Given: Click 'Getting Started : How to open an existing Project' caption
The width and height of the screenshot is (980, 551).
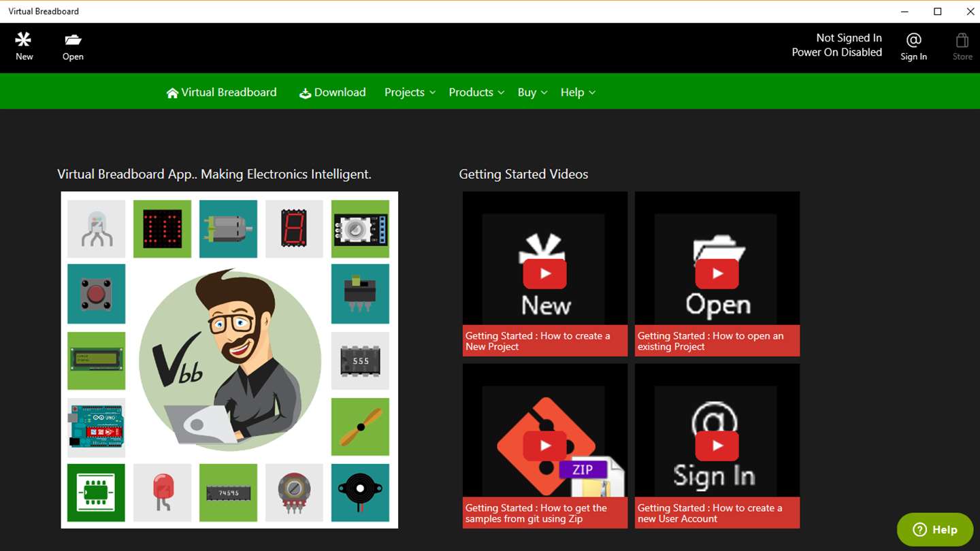Looking at the screenshot, I should (717, 341).
